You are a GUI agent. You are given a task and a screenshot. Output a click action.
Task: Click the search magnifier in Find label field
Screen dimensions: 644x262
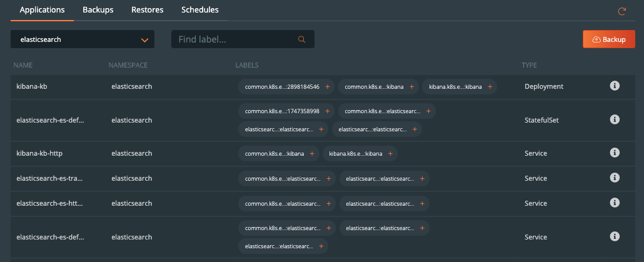[302, 39]
